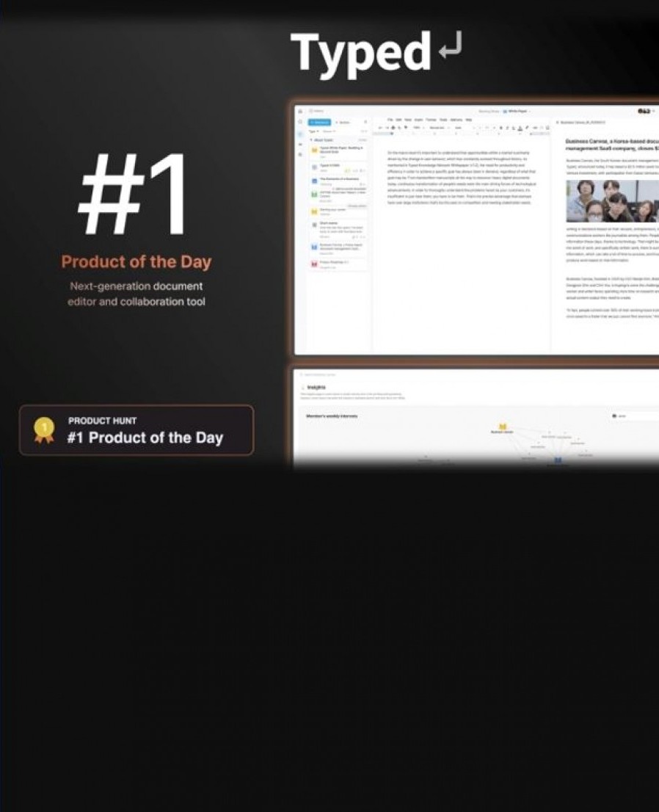Image resolution: width=659 pixels, height=812 pixels.
Task: Click the blue button in Typed sidebar
Action: [x=319, y=122]
